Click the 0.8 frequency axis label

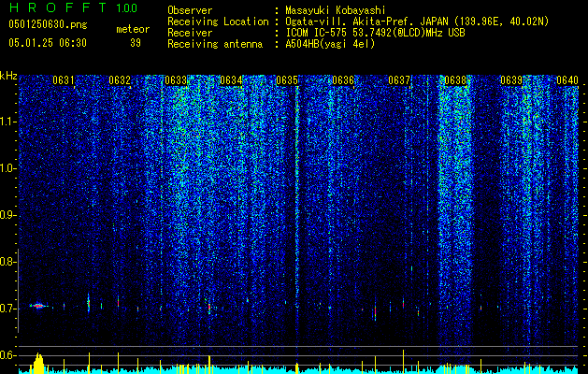pyautogui.click(x=7, y=262)
